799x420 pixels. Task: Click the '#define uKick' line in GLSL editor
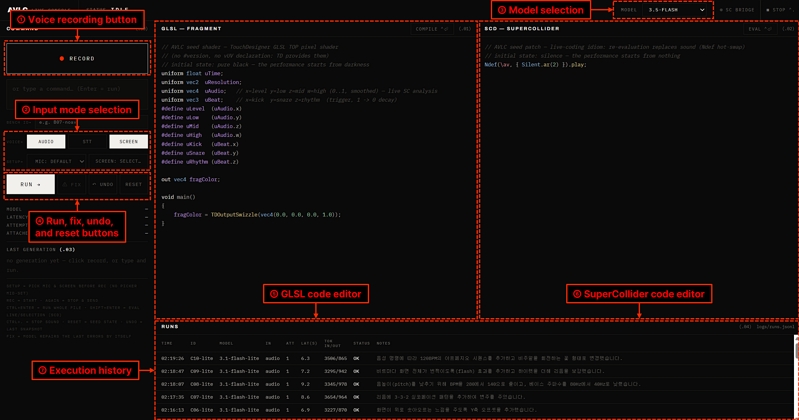click(x=200, y=144)
